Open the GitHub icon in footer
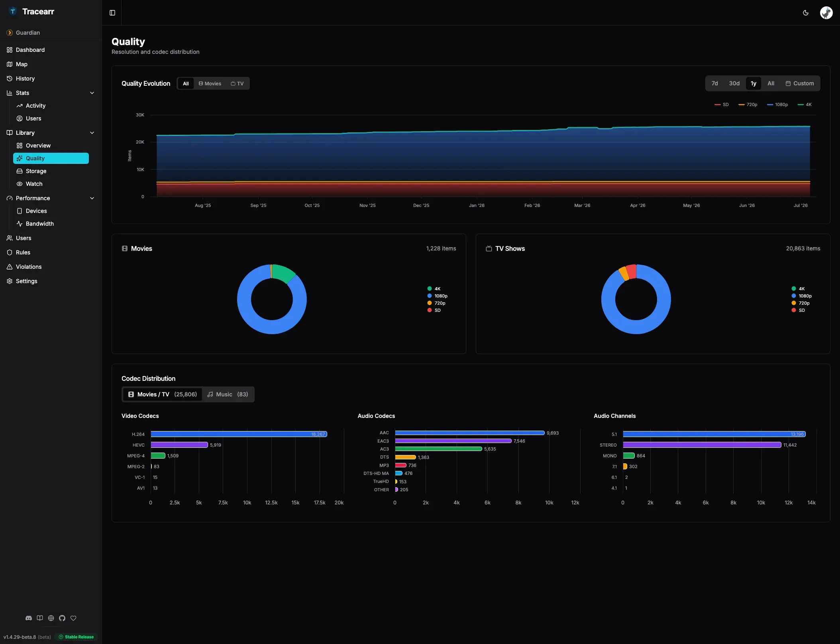Screen dimensions: 840x644 [x=62, y=618]
